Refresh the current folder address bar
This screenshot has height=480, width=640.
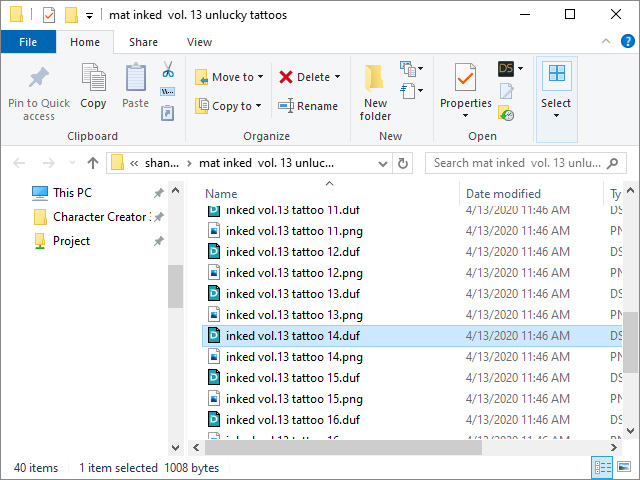(403, 163)
